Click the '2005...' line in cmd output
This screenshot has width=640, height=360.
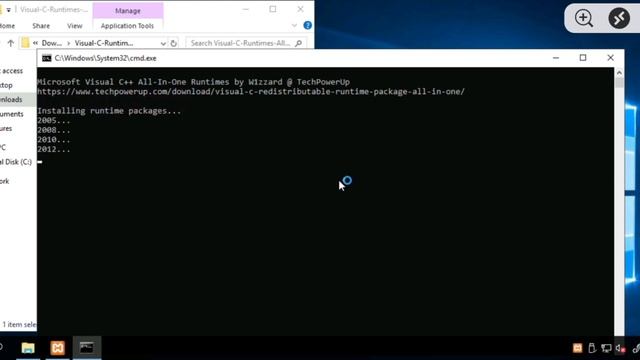[x=53, y=120]
